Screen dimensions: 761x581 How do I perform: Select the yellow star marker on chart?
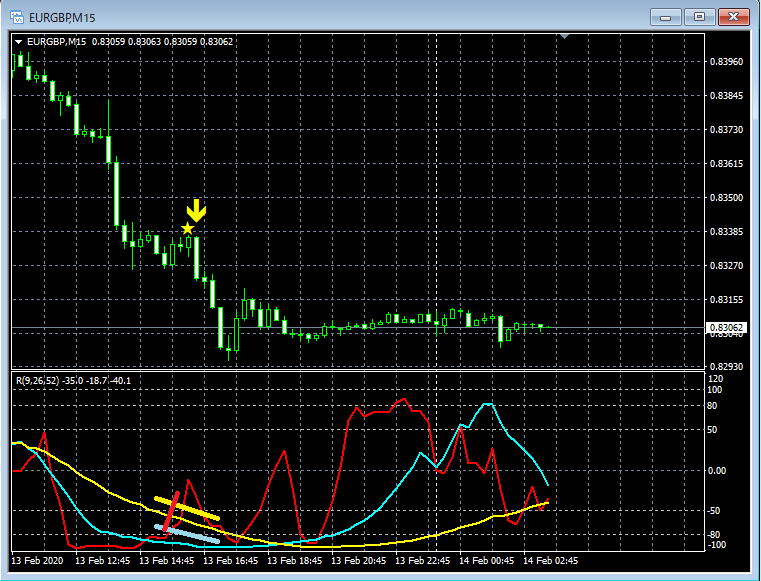[187, 228]
